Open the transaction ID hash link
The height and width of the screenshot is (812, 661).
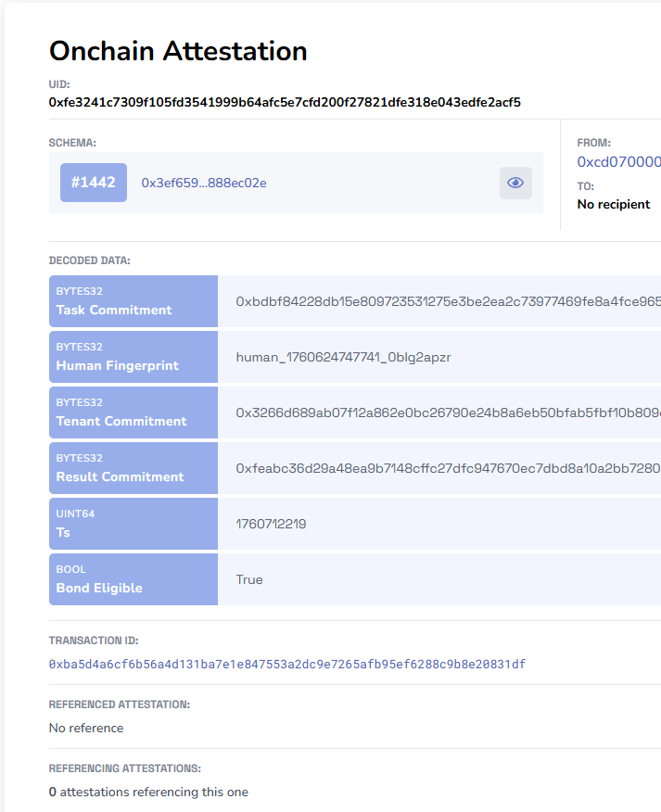(x=287, y=665)
